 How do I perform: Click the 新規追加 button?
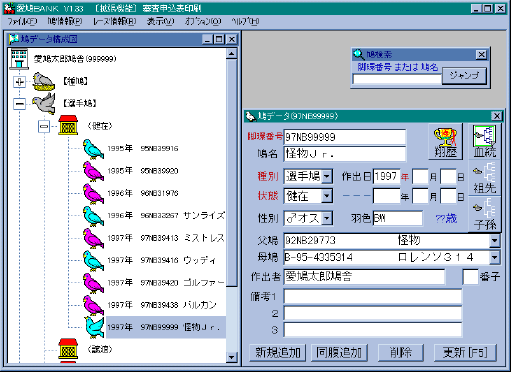click(x=278, y=352)
